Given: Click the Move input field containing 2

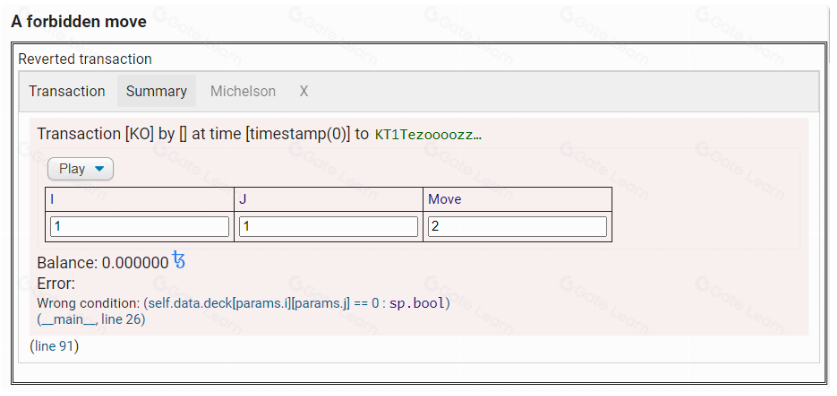Looking at the screenshot, I should coord(517,226).
